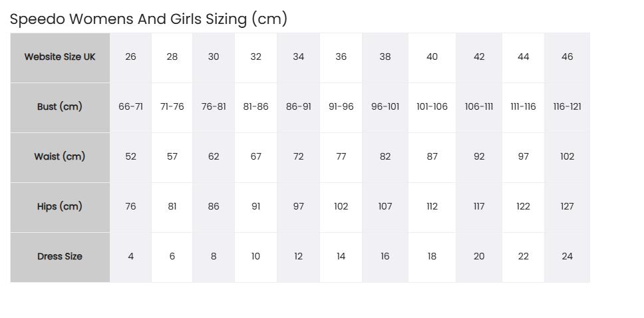Select the Bust (cm) row header

point(60,108)
